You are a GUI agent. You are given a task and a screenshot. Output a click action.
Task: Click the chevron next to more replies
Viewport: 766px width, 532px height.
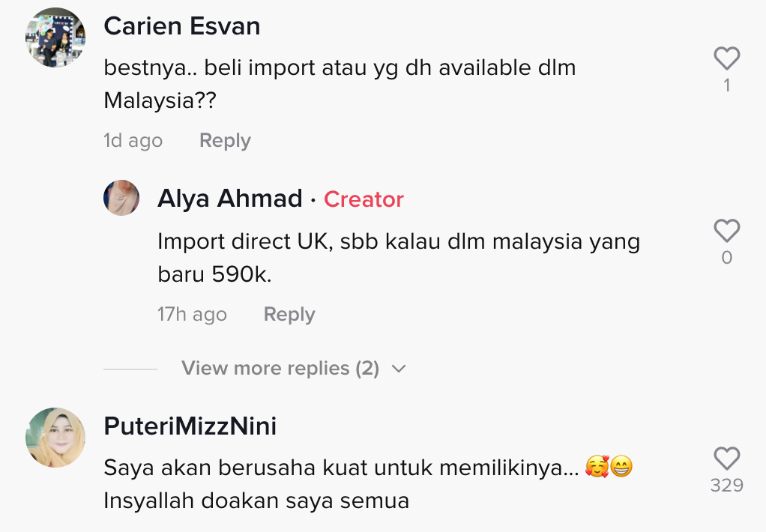pyautogui.click(x=399, y=369)
